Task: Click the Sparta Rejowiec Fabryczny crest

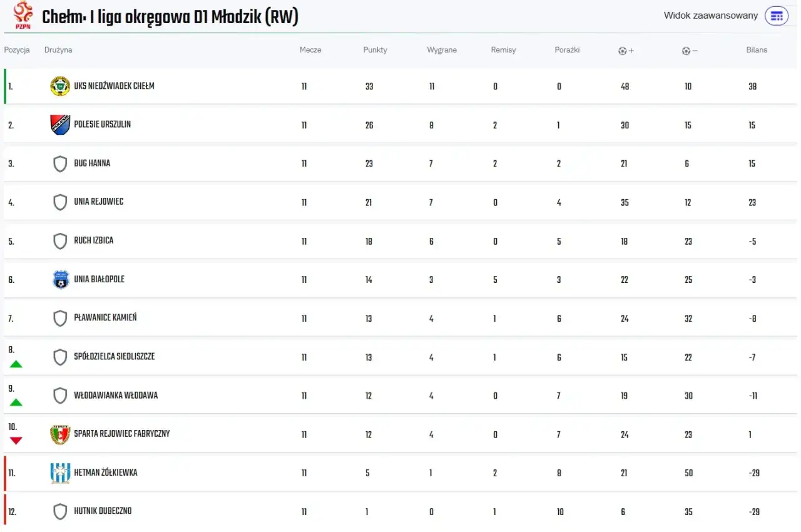Action: (59, 434)
